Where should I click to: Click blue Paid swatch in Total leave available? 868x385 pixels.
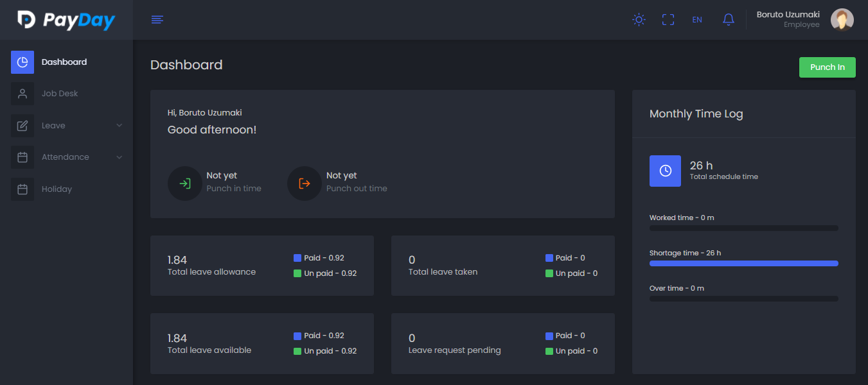coord(297,336)
